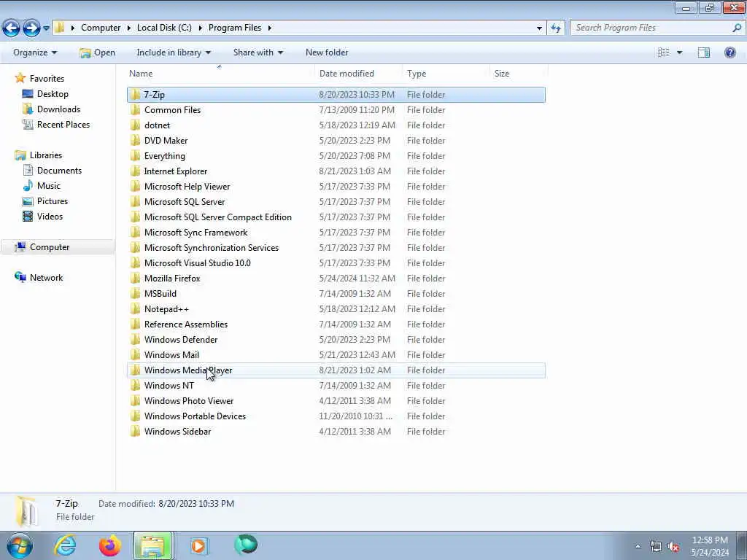The height and width of the screenshot is (560, 747).
Task: Open Windows Start orb button
Action: click(19, 545)
